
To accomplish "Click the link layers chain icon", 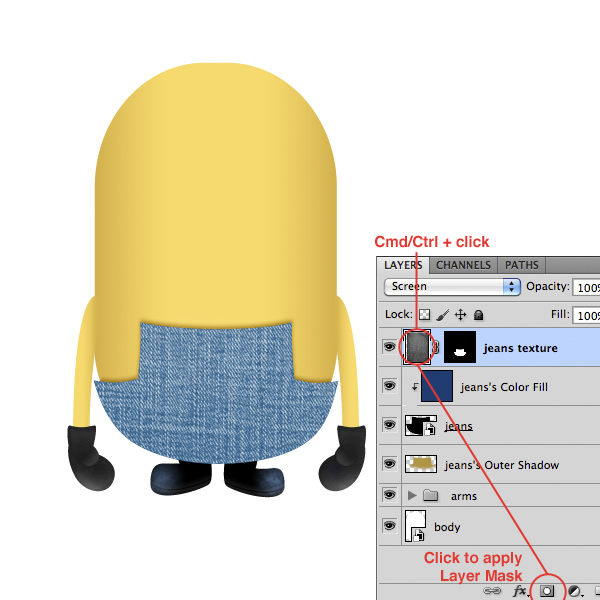I will point(492,591).
